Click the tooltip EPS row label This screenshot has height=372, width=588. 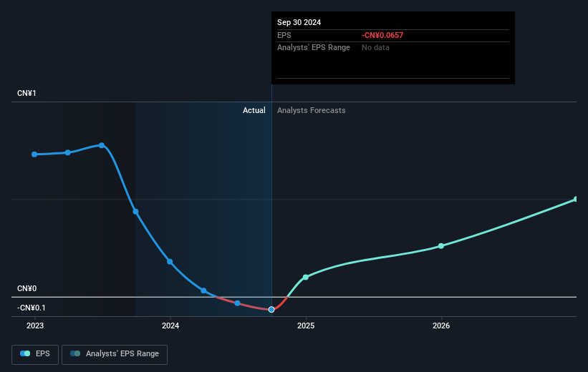pos(284,35)
